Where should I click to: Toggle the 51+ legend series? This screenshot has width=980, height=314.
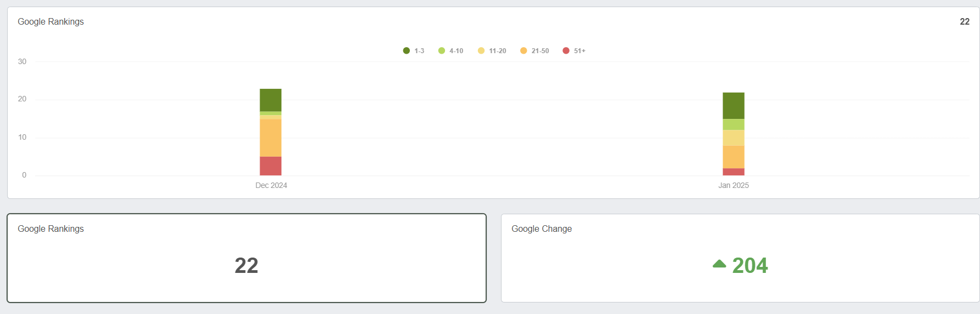pos(574,51)
